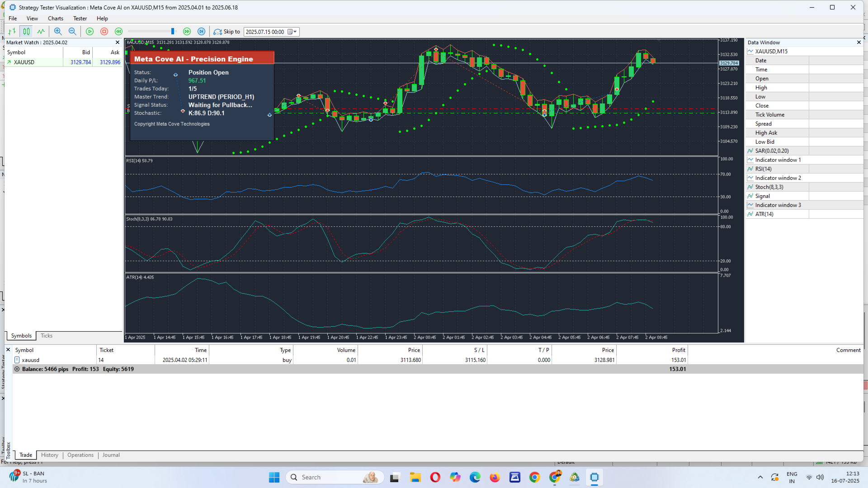Screen dimensions: 868x488
Task: Click the Meta Cove AI panel title
Action: [193, 59]
